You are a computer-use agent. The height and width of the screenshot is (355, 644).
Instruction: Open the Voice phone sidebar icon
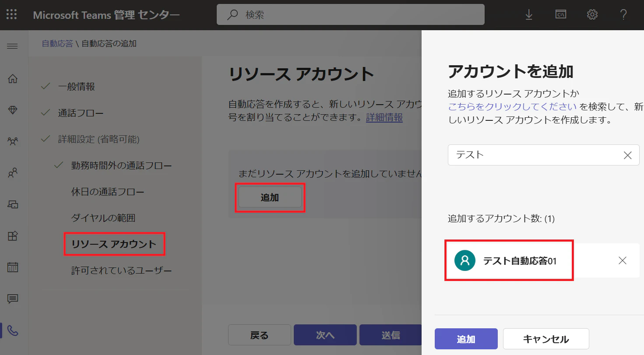click(13, 330)
